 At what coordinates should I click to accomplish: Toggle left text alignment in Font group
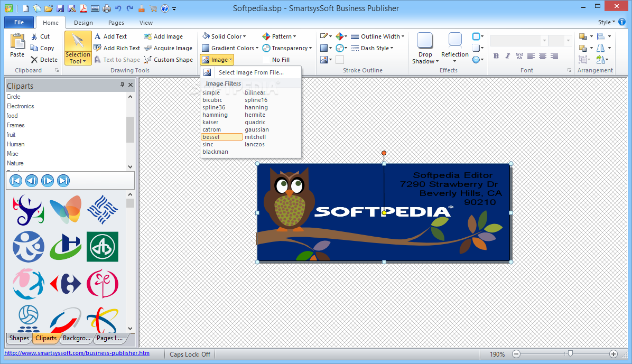[x=531, y=56]
